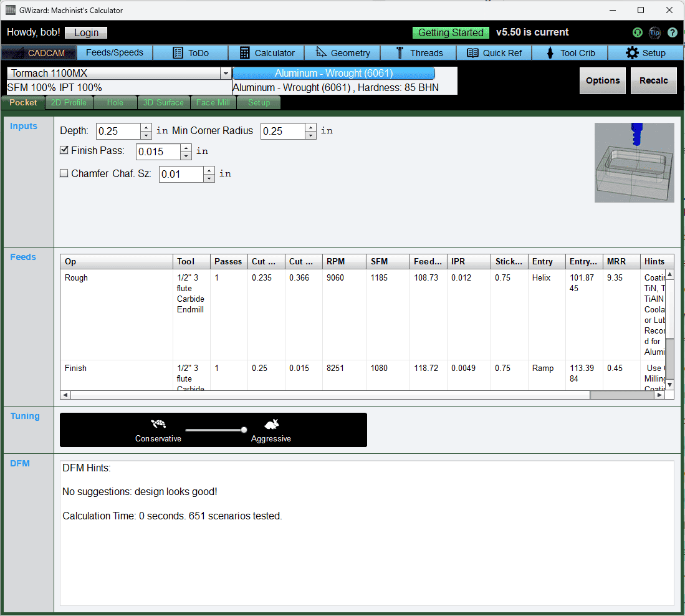Open the Tormach 1100MX machine dropdown
This screenshot has height=616, width=685.
(226, 74)
